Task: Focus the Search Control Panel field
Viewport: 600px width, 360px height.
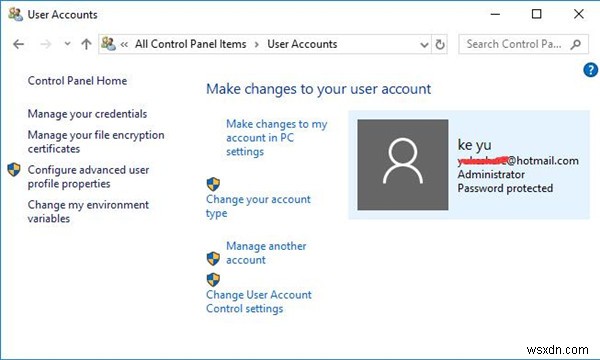Action: pos(523,44)
